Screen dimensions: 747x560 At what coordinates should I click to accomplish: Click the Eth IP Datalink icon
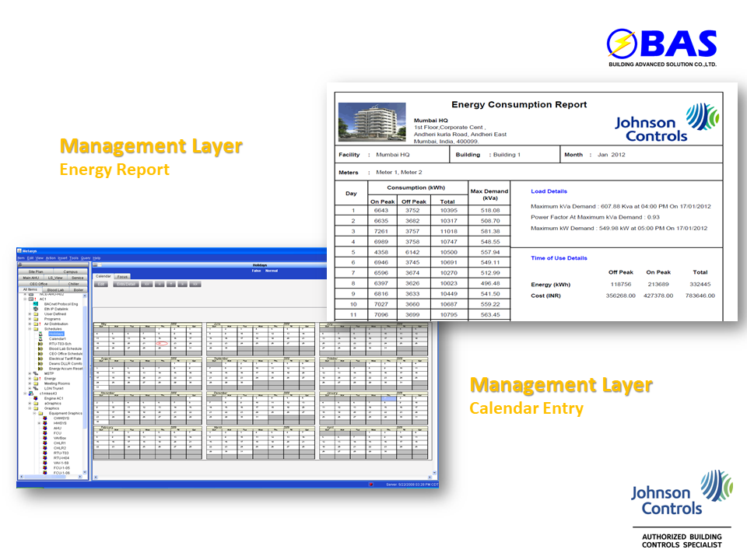[36, 309]
